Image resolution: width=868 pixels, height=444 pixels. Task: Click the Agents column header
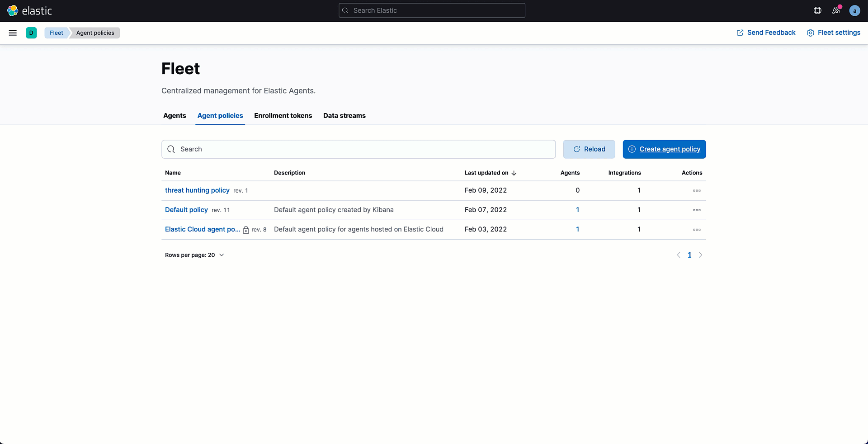570,173
